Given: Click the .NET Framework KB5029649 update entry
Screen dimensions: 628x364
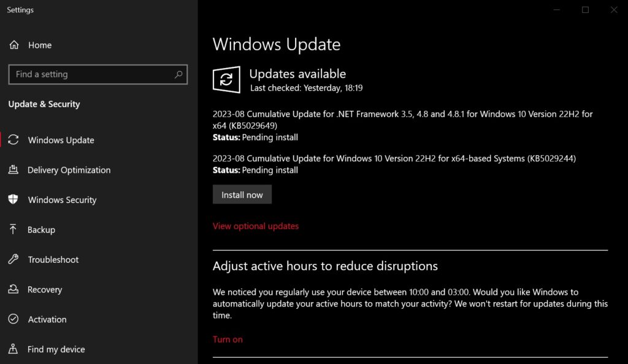Looking at the screenshot, I should [x=402, y=119].
